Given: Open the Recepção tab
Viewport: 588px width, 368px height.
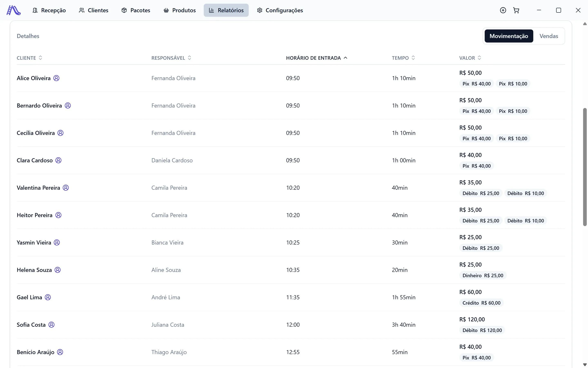Looking at the screenshot, I should point(49,10).
